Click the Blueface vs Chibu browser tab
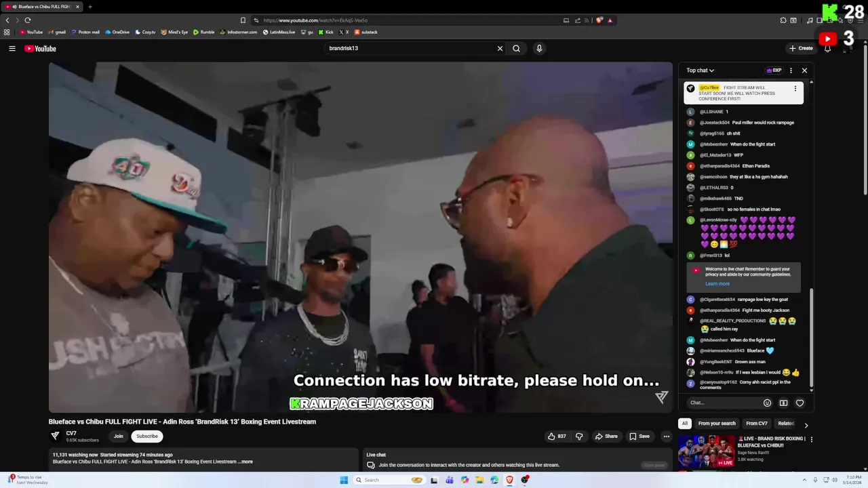Screen dimensions: 868x488 tap(41, 7)
